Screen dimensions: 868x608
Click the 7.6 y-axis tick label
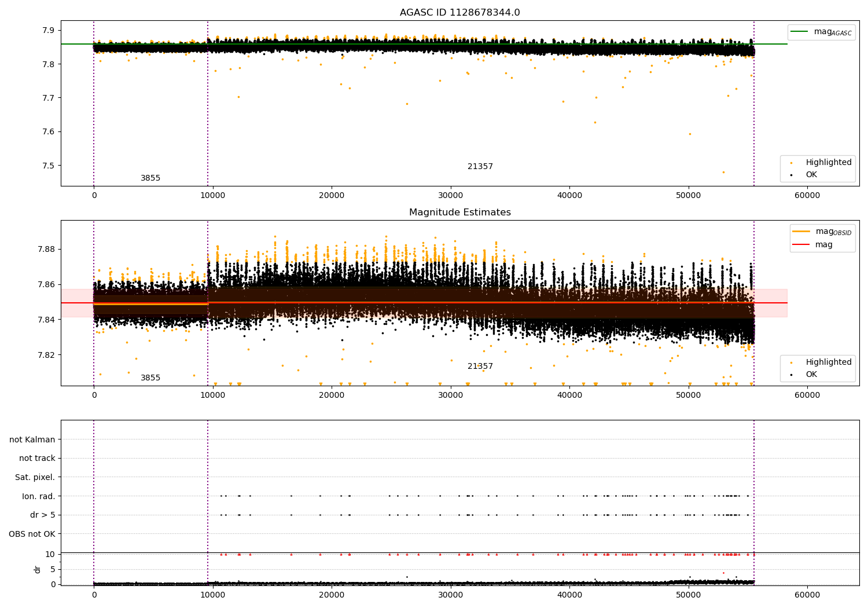pos(49,131)
